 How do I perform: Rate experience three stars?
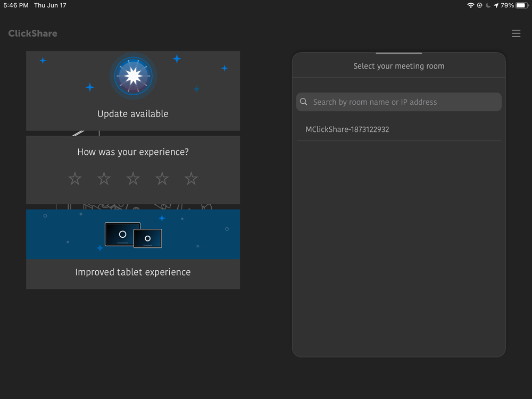pyautogui.click(x=133, y=178)
